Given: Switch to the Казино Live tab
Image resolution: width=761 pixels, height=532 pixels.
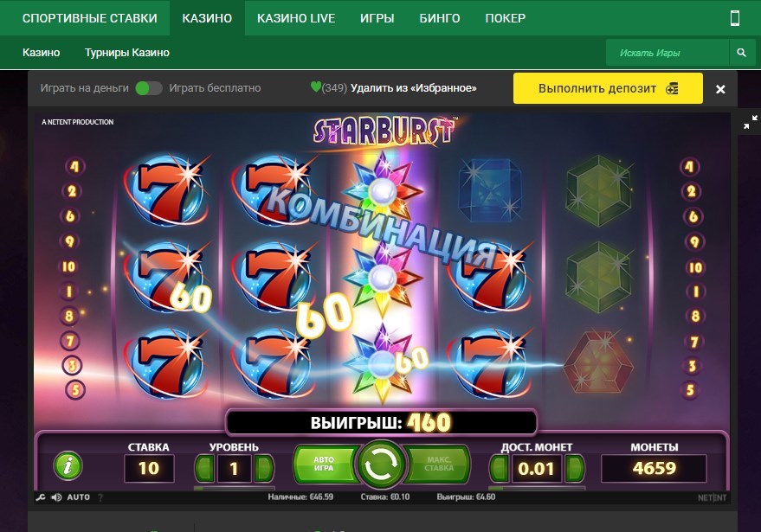Looking at the screenshot, I should 296,18.
